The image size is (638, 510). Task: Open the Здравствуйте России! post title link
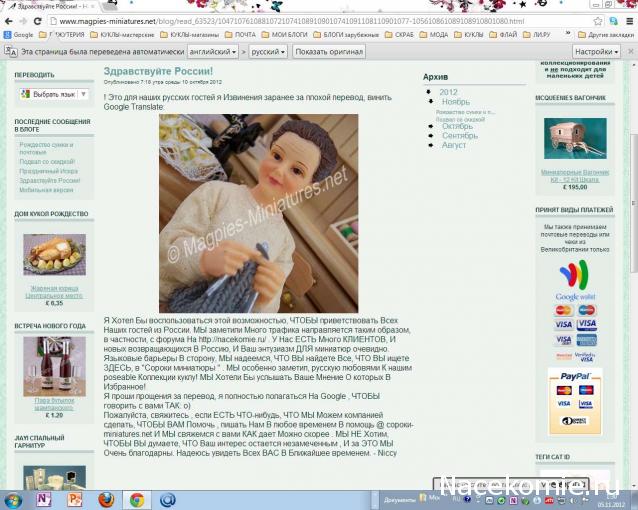(x=158, y=71)
